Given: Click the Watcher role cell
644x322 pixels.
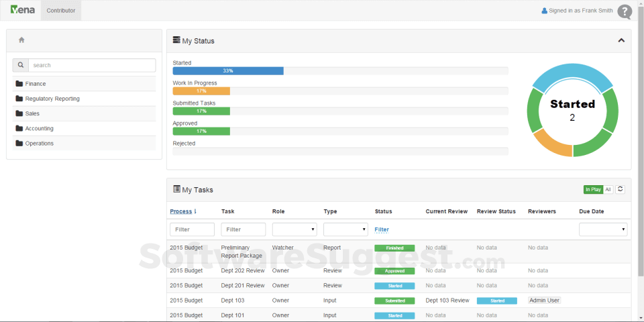Looking at the screenshot, I should coord(283,248).
